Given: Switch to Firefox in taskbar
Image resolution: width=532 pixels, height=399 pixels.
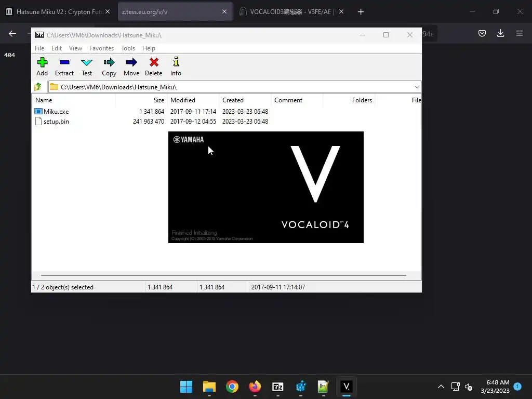Looking at the screenshot, I should [x=255, y=387].
